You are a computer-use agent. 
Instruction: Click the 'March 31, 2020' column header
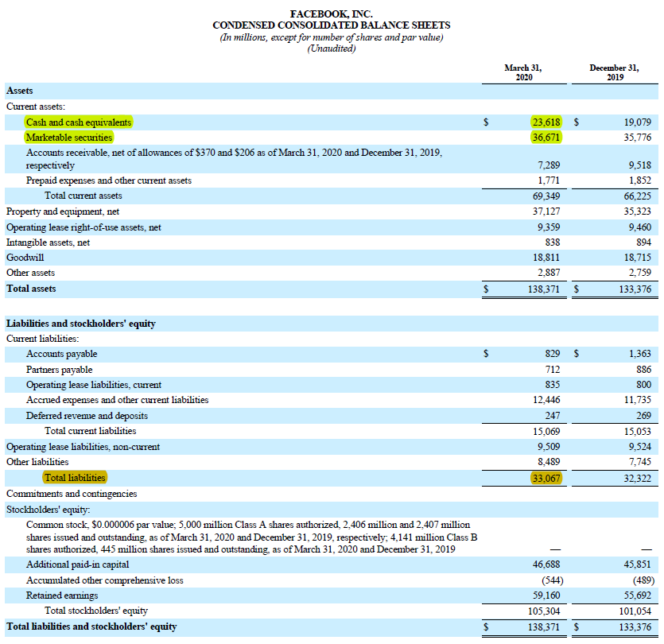[523, 72]
